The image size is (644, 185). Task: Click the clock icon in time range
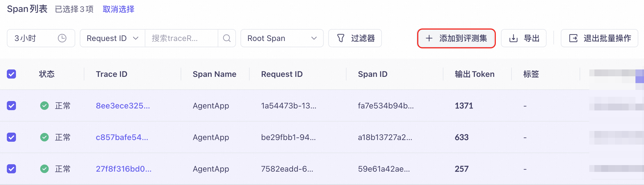click(x=62, y=38)
